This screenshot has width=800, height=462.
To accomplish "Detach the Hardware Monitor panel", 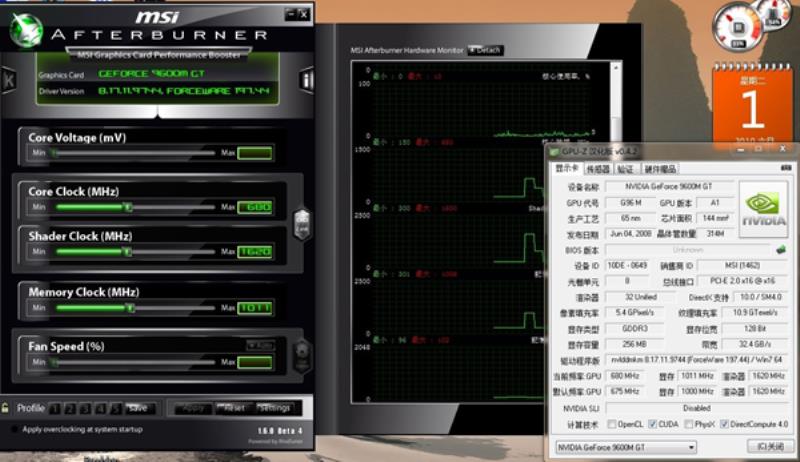I will [485, 50].
